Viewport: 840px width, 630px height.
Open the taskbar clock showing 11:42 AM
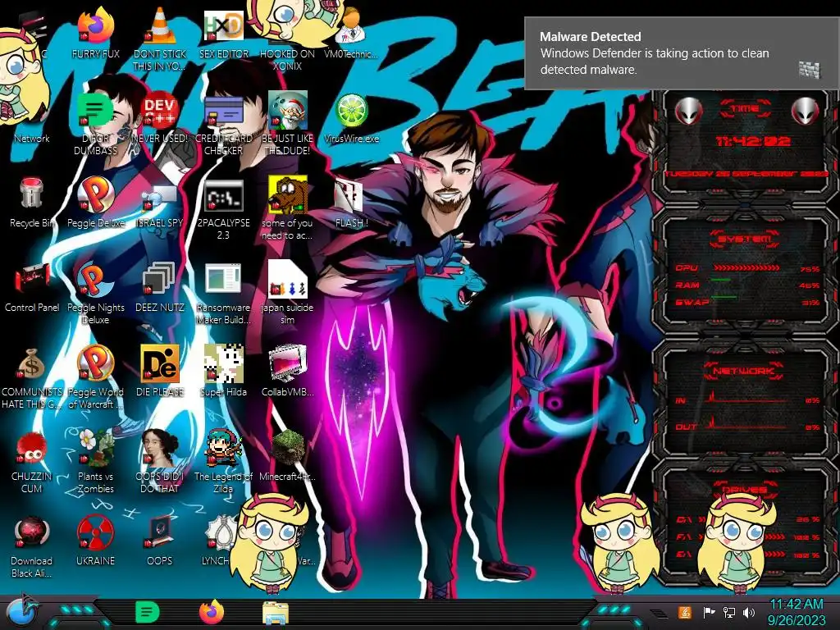click(797, 612)
